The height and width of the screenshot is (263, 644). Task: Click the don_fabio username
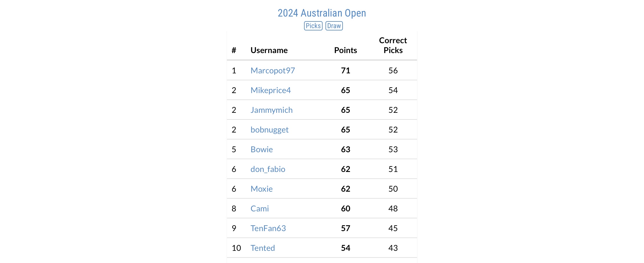[x=268, y=169]
